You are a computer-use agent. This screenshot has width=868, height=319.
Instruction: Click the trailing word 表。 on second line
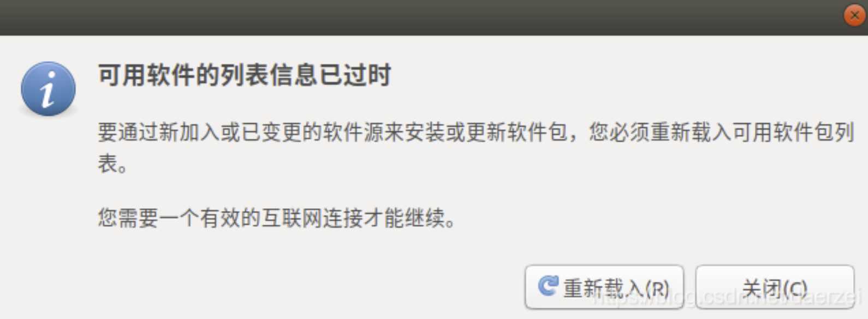[113, 163]
